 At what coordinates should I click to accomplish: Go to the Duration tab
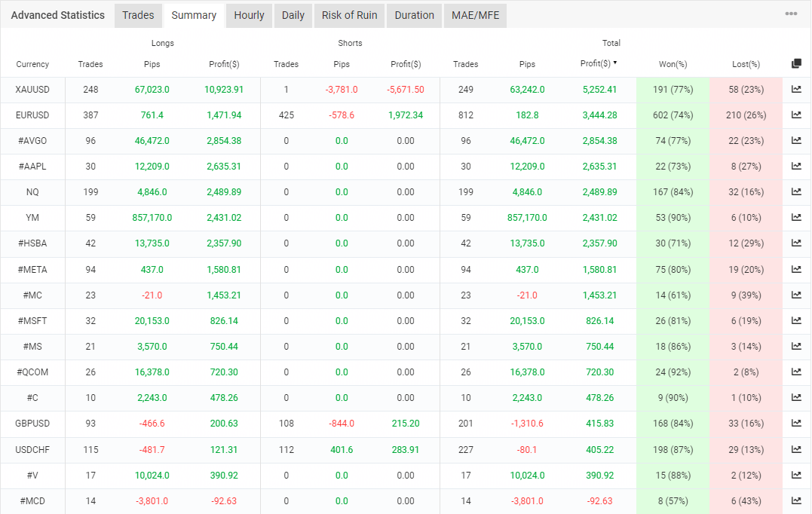coord(414,16)
